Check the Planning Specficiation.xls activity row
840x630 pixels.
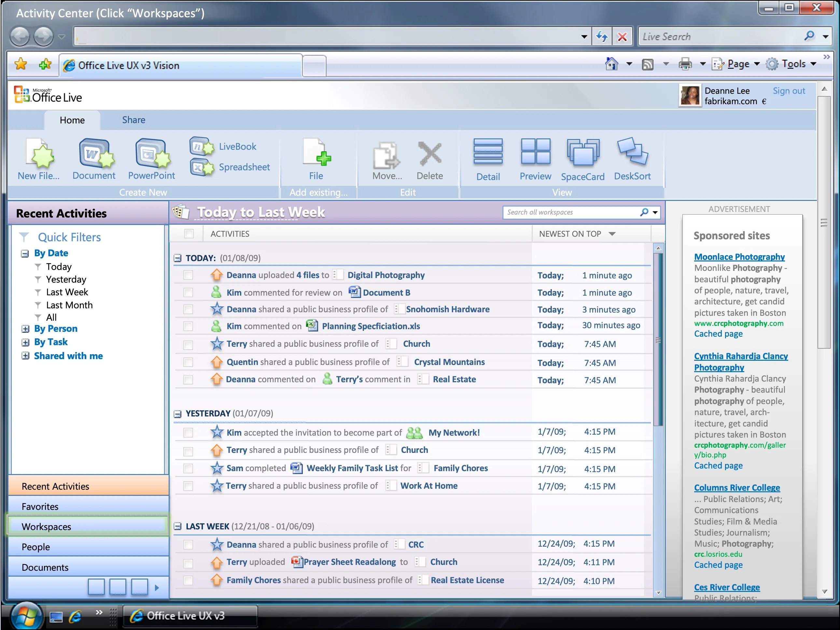pos(188,326)
